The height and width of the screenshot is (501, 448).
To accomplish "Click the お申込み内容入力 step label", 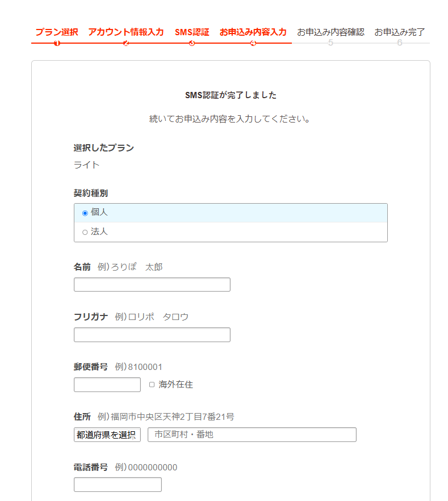I will 253,32.
